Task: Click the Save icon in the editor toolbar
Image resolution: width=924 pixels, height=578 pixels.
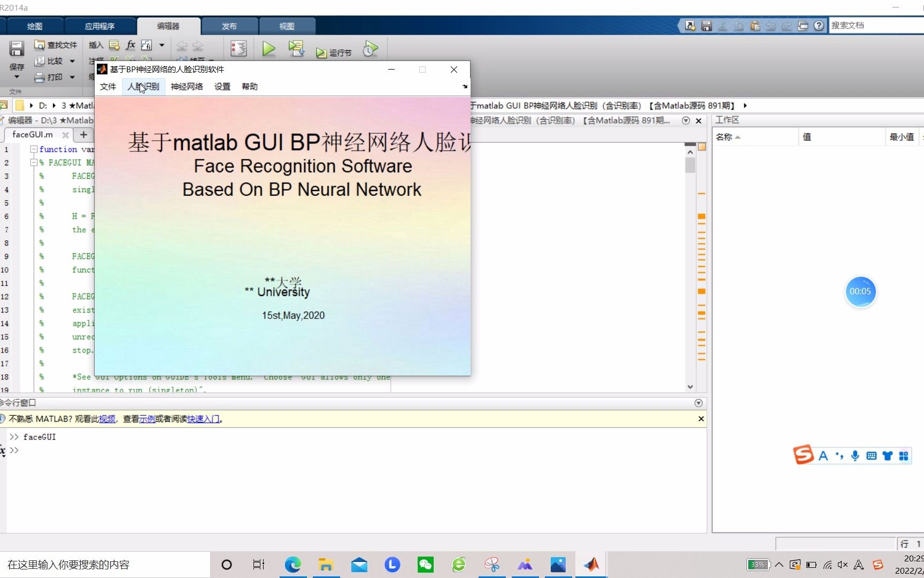Action: click(x=17, y=49)
